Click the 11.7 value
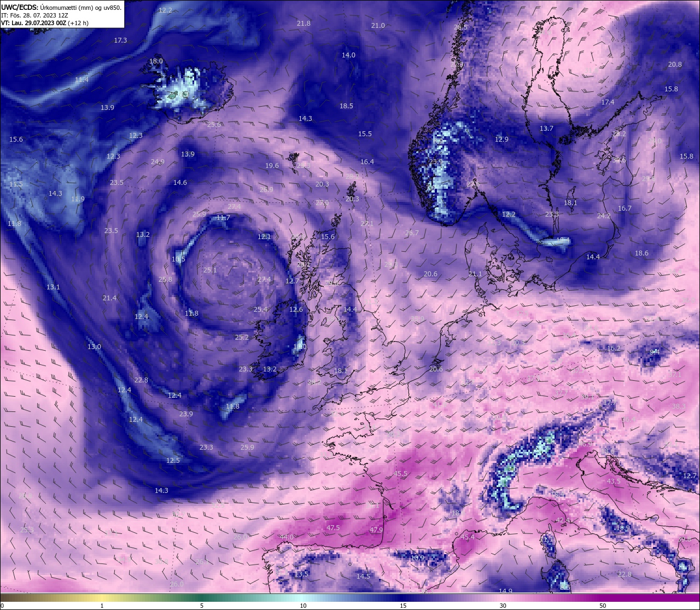Screen dimensions: 700x610 pos(223,218)
